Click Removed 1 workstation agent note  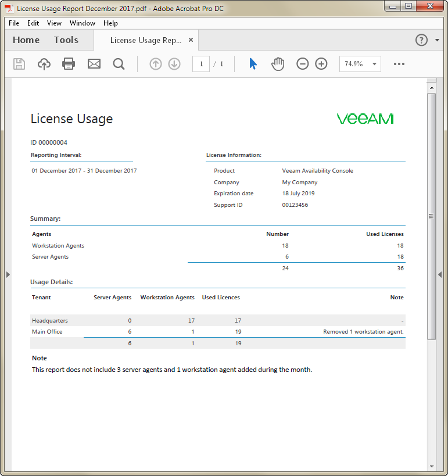point(363,332)
